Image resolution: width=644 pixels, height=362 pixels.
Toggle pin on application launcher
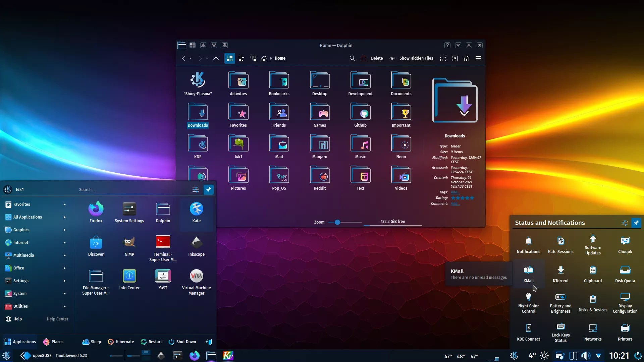[x=209, y=190]
